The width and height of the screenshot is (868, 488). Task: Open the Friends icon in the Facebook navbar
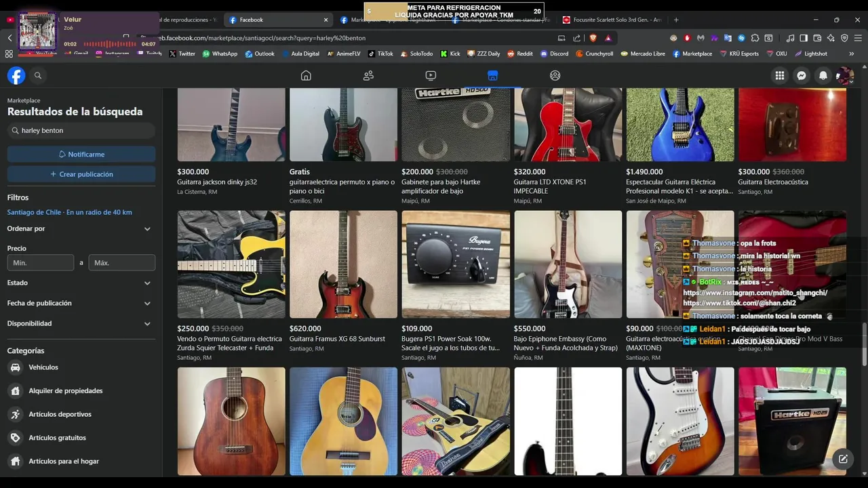[368, 76]
